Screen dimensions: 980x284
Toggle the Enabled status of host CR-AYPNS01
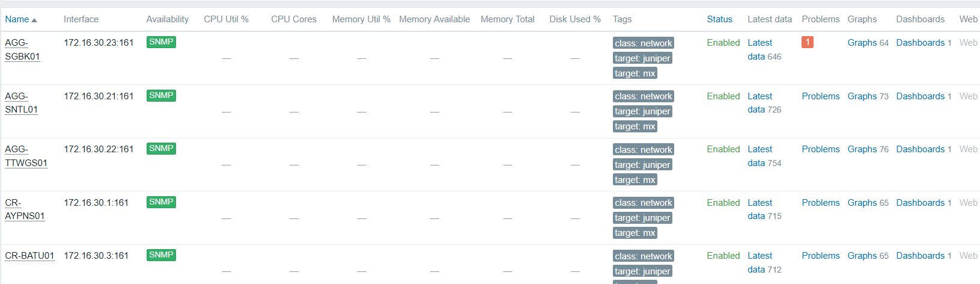click(x=723, y=203)
